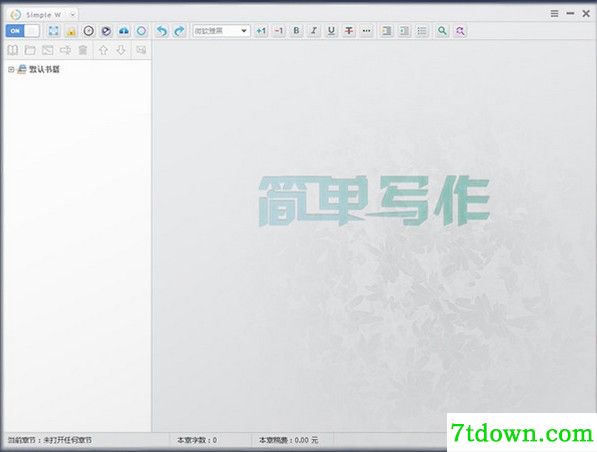
Task: Click the blue circle icon beside cloud
Action: pos(141,31)
